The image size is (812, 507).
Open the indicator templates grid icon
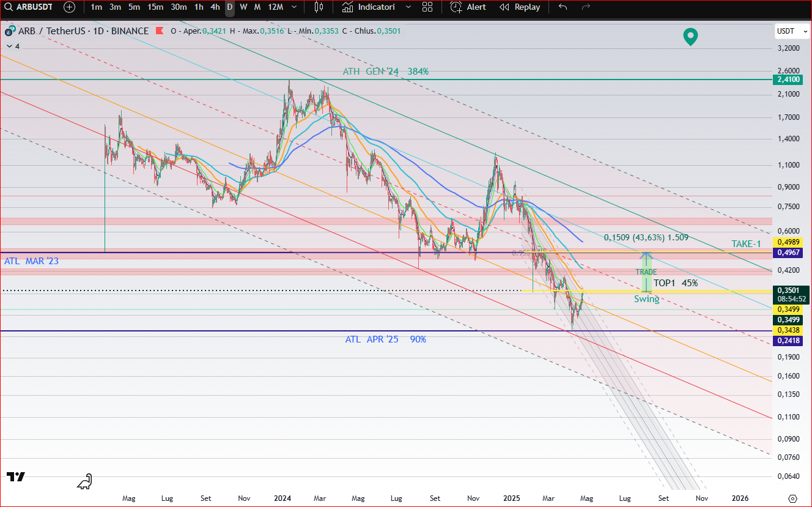(427, 7)
